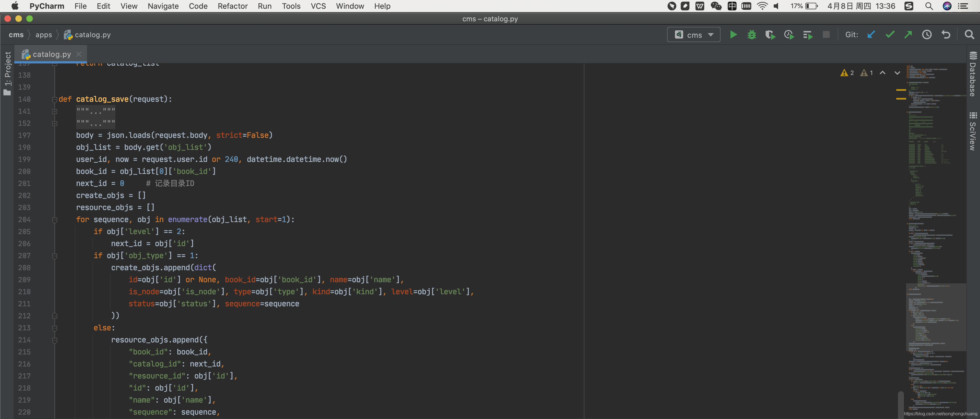Screen dimensions: 980x419
Task: Click 'resource_objs = []' on line 203
Action: pyautogui.click(x=115, y=208)
